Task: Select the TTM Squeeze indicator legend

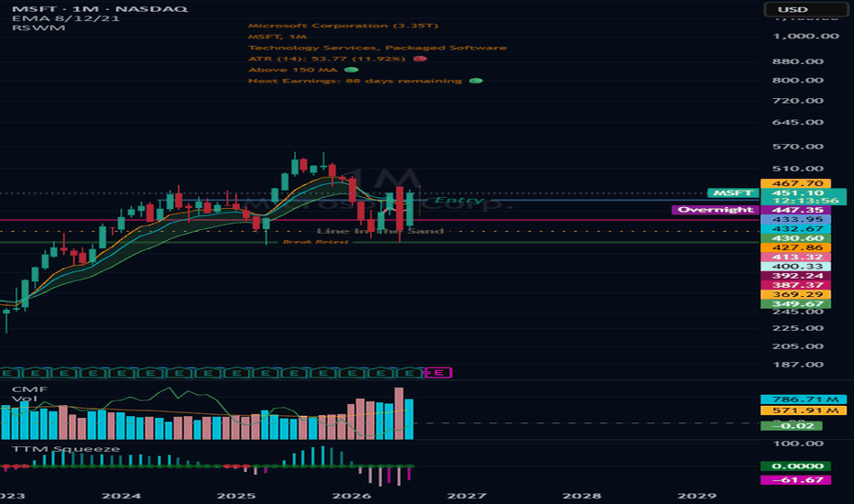Action: (66, 448)
